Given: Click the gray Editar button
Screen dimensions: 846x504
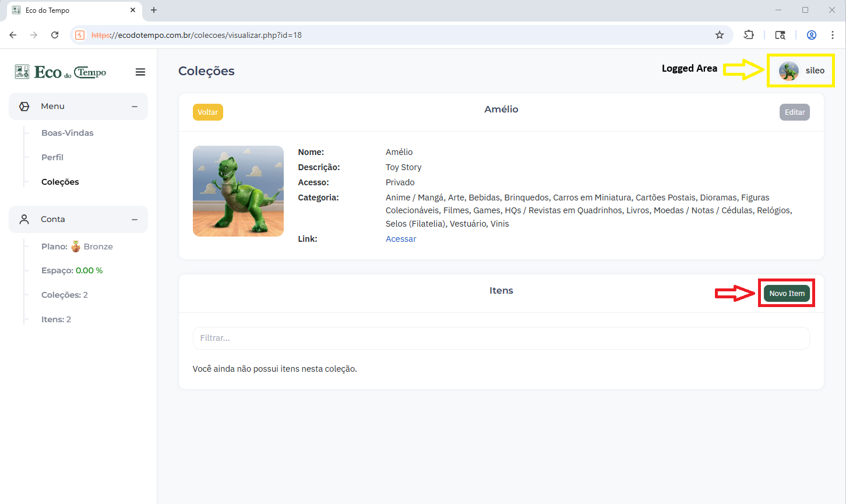Looking at the screenshot, I should pyautogui.click(x=795, y=112).
